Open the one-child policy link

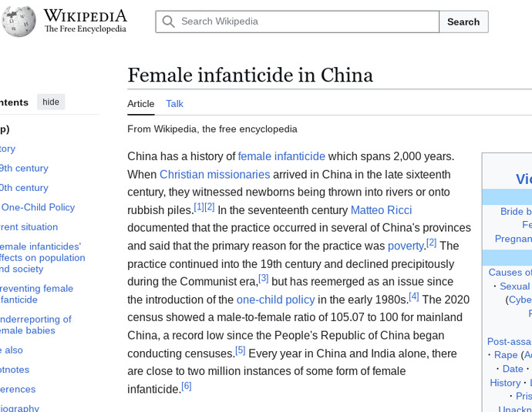[x=275, y=300]
